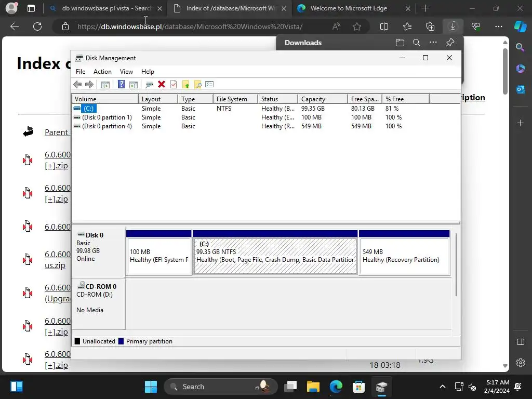Open the Browser essentials heart icon
532x399 pixels.
[476, 26]
